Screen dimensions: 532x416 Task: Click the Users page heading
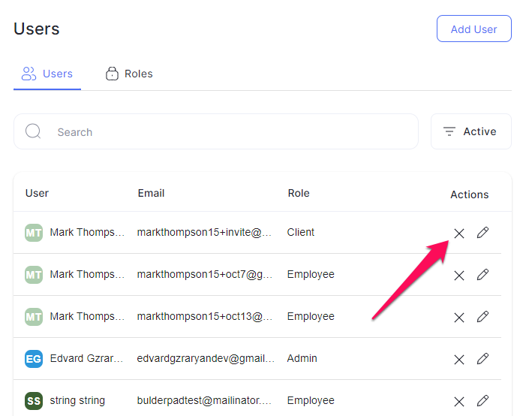(x=37, y=29)
